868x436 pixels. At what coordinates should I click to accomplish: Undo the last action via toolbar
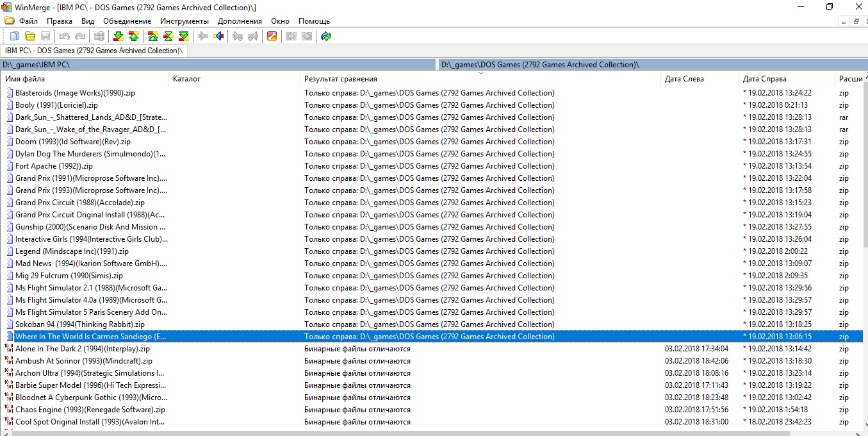coord(65,37)
